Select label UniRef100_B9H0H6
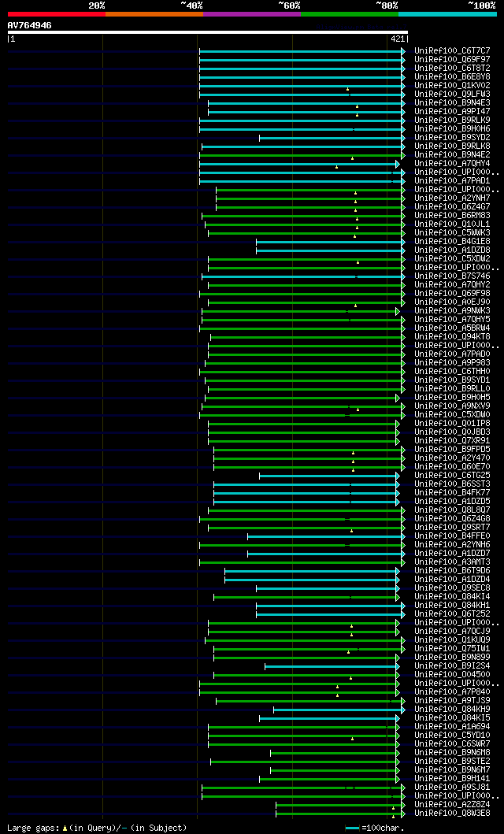The image size is (504, 834). click(453, 128)
